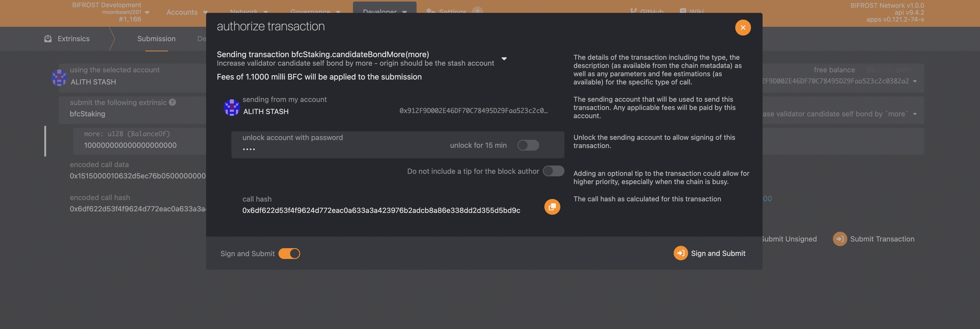The height and width of the screenshot is (329, 980).
Task: Click the ALITH STASH identicon in the modal
Action: click(x=231, y=107)
